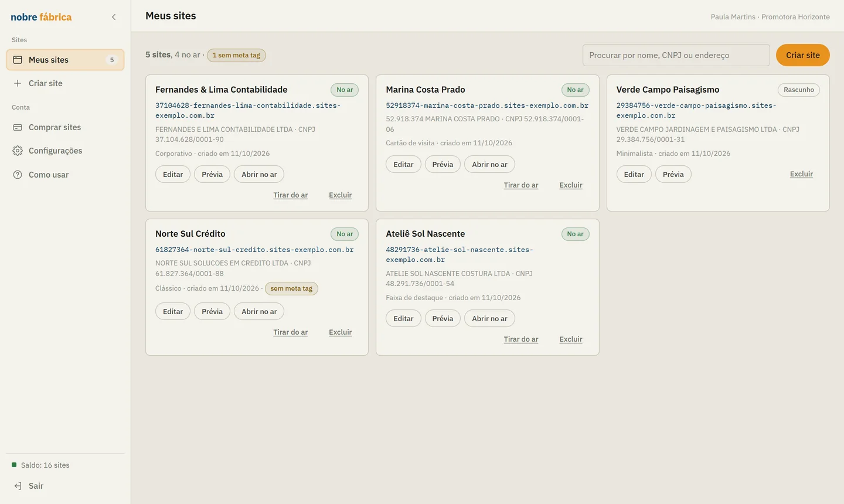Preview the Fernandes & Lima Contabilidade site
The height and width of the screenshot is (504, 844).
coord(212,175)
